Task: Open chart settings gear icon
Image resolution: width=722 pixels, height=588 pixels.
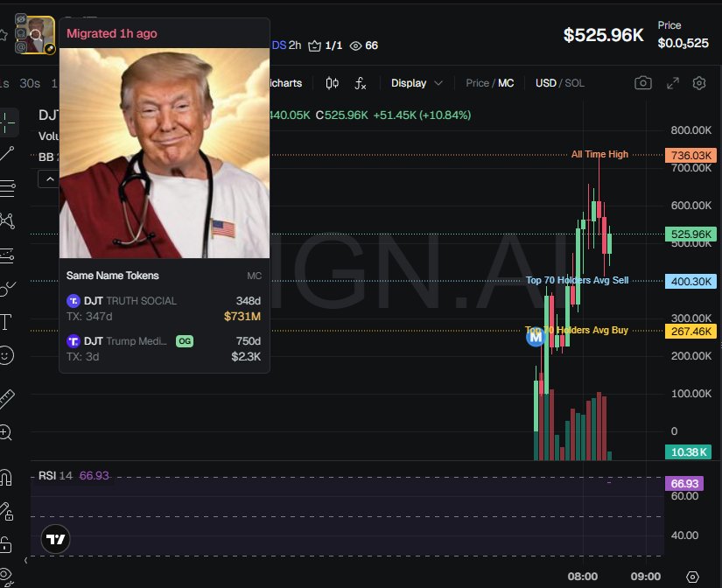Action: click(699, 83)
